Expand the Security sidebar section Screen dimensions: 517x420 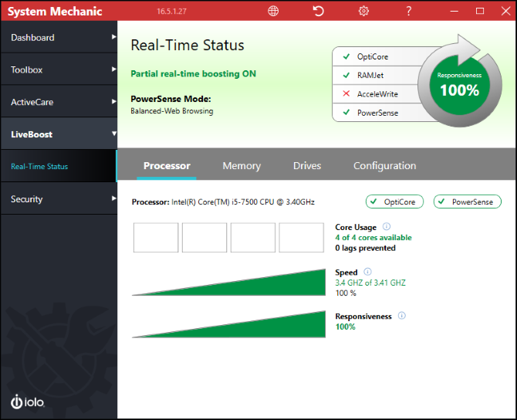tap(59, 198)
